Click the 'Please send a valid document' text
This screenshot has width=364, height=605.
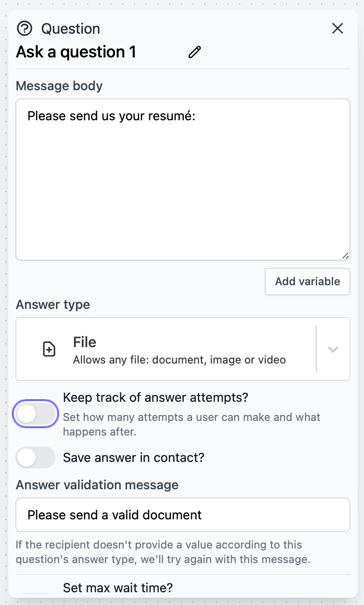(x=114, y=515)
